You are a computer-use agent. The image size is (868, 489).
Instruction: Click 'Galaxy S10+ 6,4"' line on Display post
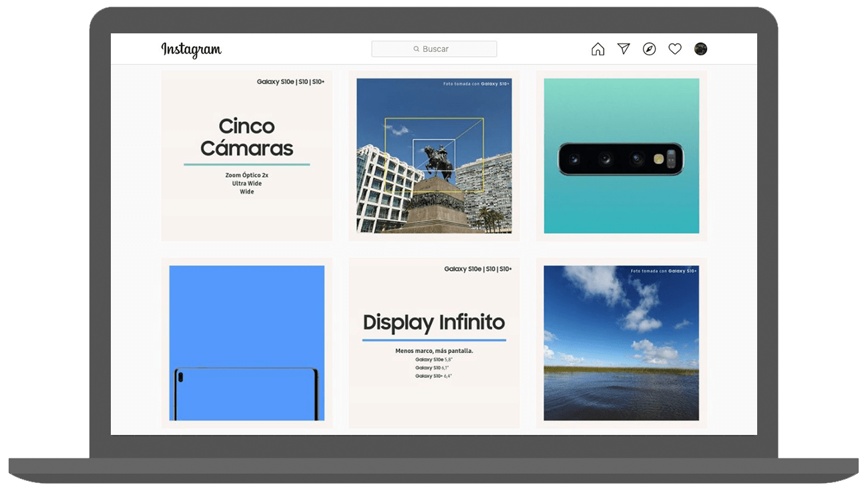tap(433, 376)
